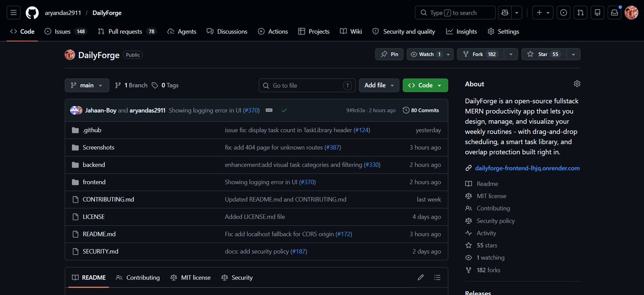Screen dimensions: 644x295
Task: Expand Star lists dropdown arrow
Action: tap(573, 54)
